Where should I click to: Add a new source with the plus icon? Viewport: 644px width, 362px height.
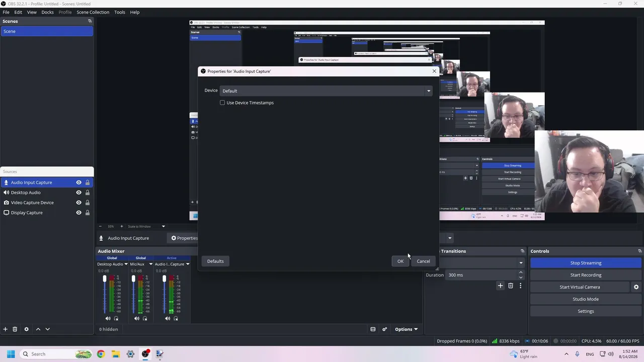point(5,329)
